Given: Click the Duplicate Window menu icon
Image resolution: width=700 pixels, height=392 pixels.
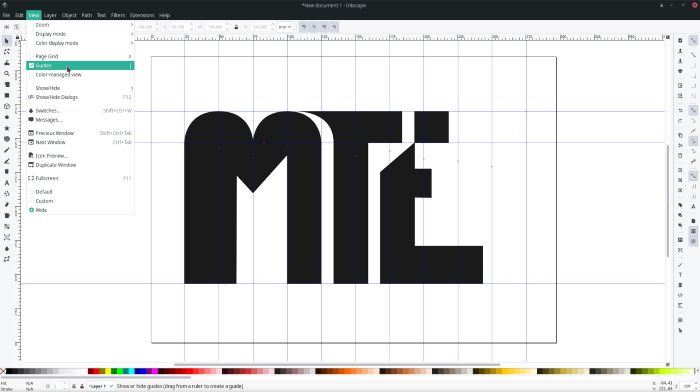Looking at the screenshot, I should [31, 165].
